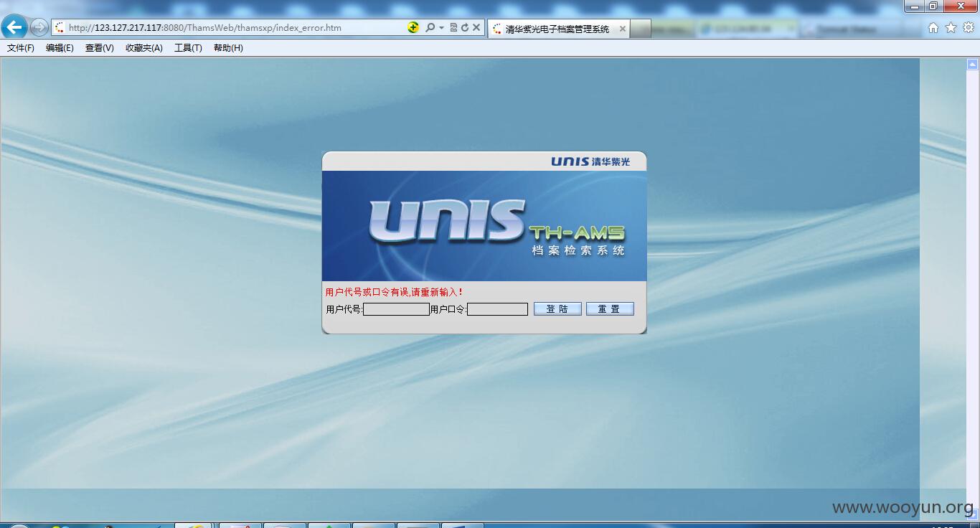This screenshot has height=528, width=980.
Task: Click the scrollbar up arrow
Action: [973, 64]
